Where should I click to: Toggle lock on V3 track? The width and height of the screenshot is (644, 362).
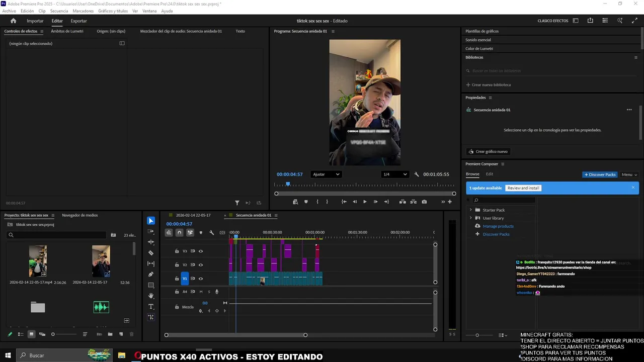pos(177,251)
